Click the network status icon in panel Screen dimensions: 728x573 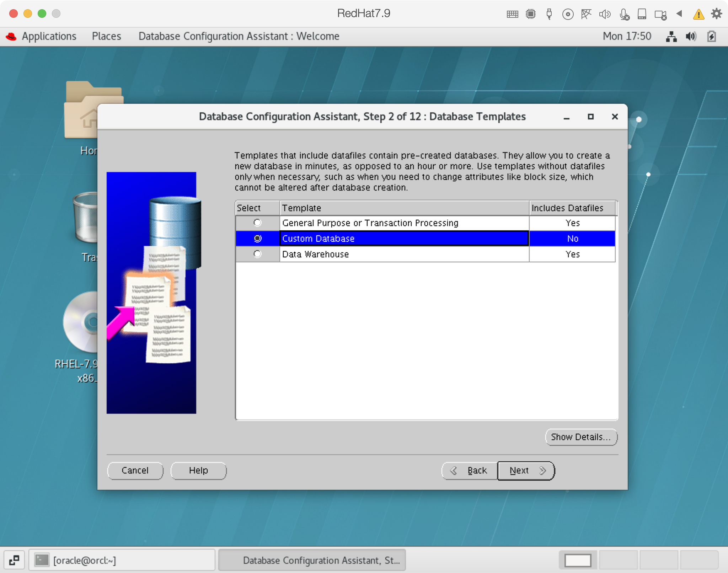[x=671, y=36]
